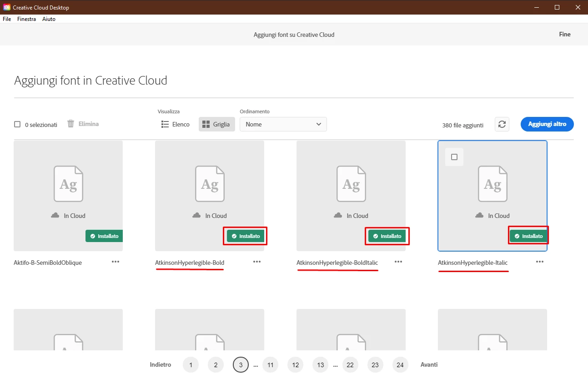Open more options for AtkinsonHyperlegible-Italic
588x379 pixels.
tap(540, 262)
